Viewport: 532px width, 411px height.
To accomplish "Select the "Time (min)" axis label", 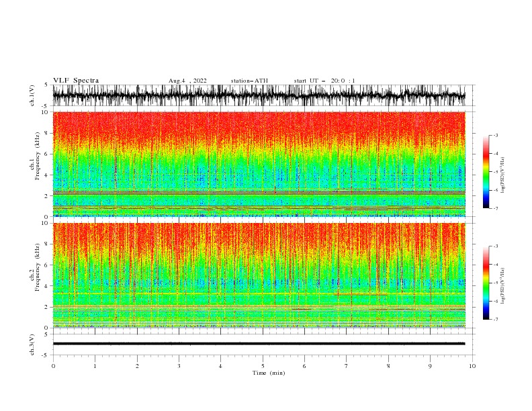I will (x=269, y=373).
